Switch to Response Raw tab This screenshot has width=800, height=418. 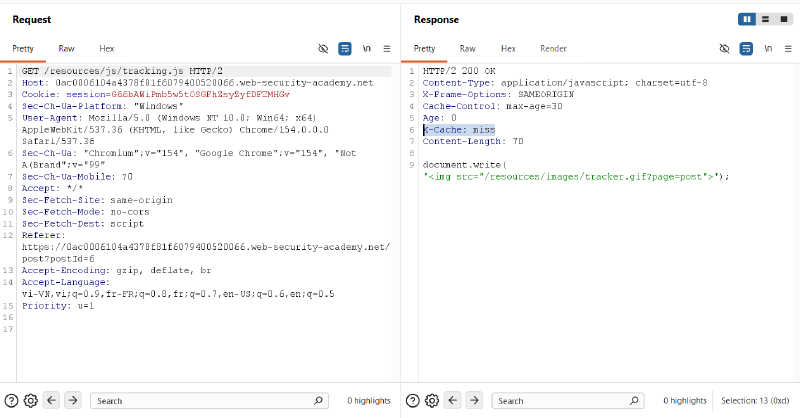tap(467, 48)
